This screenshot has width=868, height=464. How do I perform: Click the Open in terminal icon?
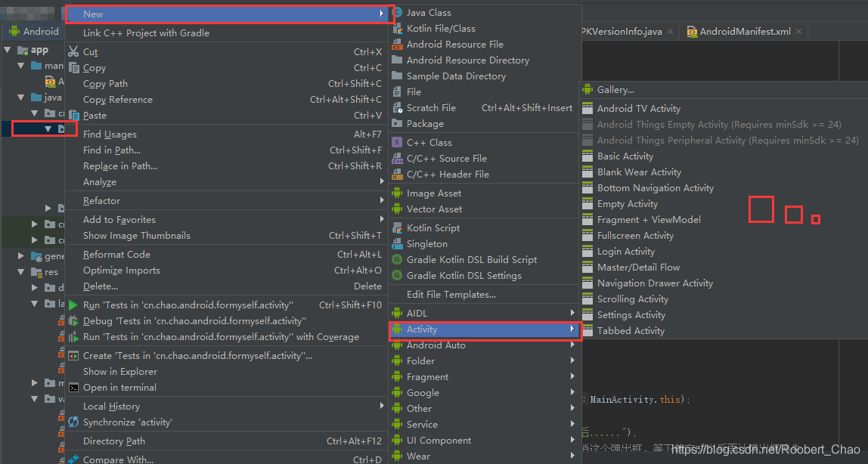click(73, 388)
